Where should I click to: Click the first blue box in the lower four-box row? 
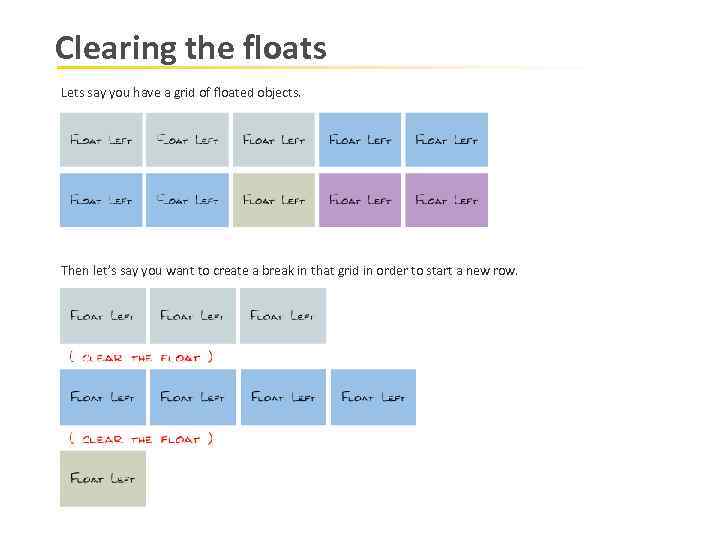click(102, 397)
